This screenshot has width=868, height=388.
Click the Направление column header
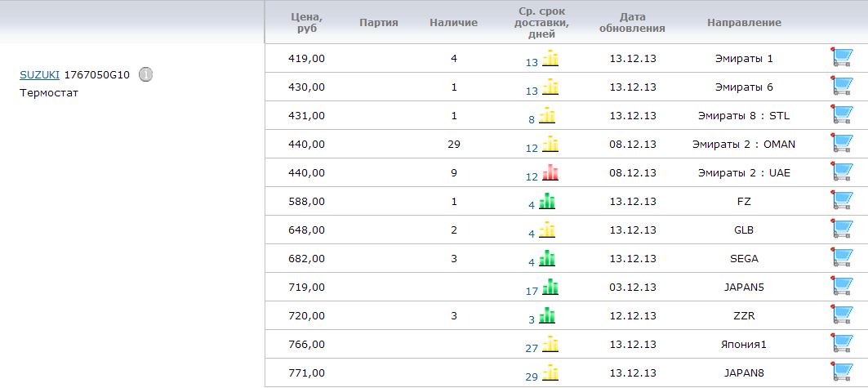(744, 23)
